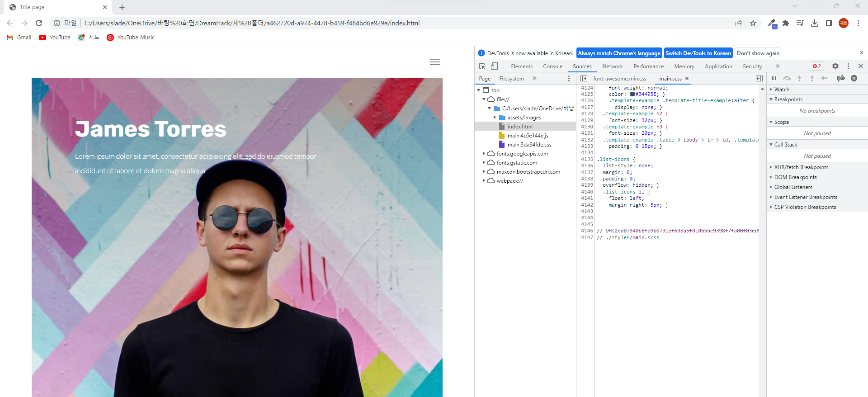The height and width of the screenshot is (397, 868).
Task: Open the color picker eyedropper extension
Action: [x=772, y=24]
